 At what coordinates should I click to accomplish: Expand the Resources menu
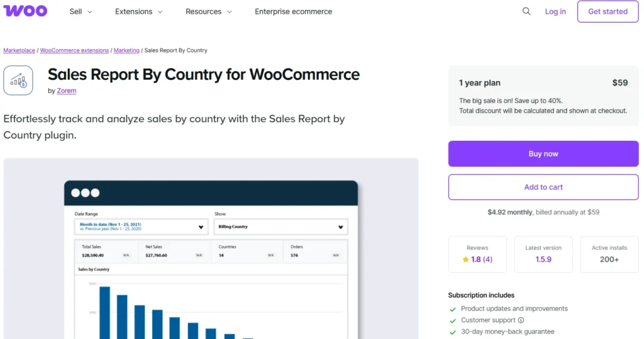coord(209,11)
